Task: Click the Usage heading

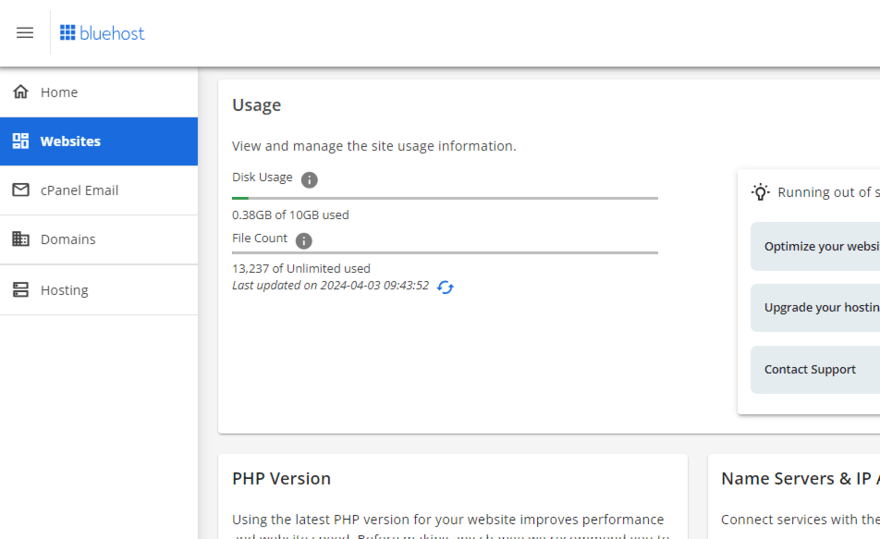Action: click(x=256, y=105)
